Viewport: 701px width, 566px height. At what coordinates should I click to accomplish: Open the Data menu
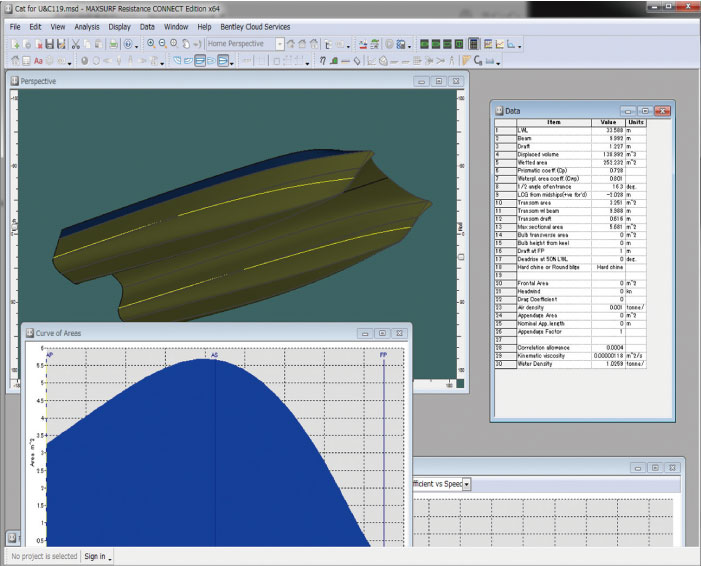[x=147, y=27]
